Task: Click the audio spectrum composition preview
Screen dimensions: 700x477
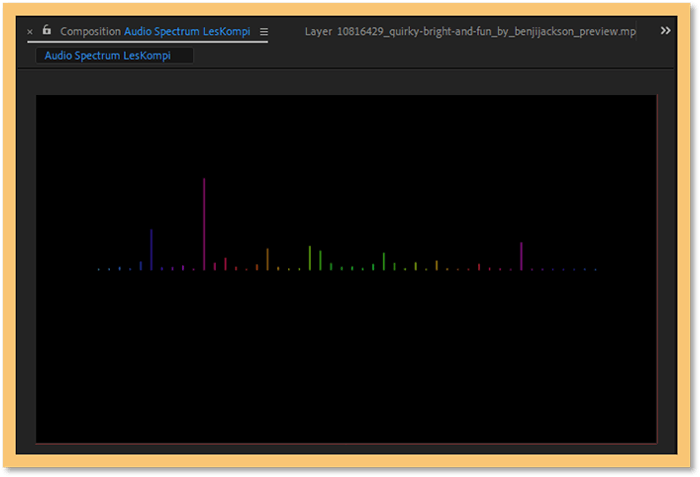Action: click(x=346, y=269)
